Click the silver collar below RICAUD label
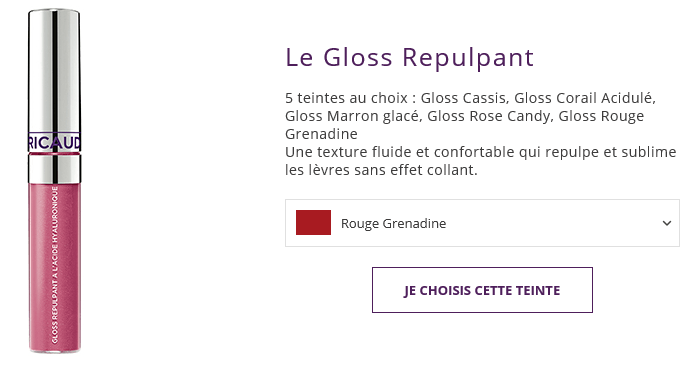 click(x=54, y=168)
